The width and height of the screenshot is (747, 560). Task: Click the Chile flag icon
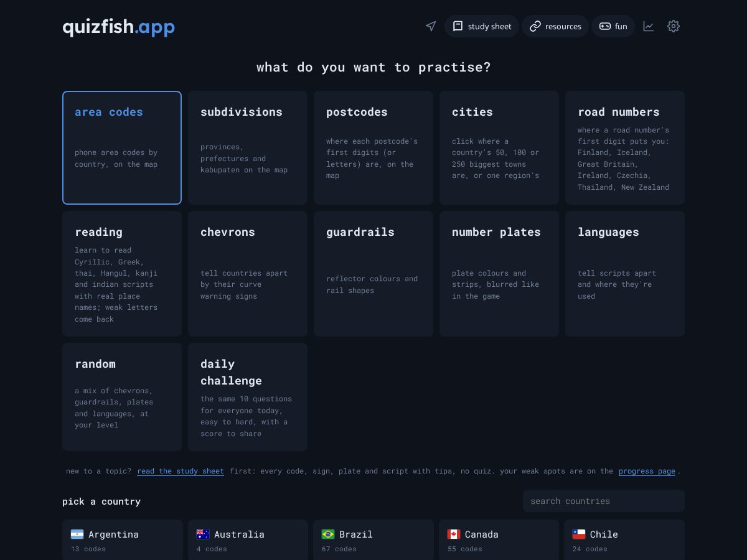coord(579,534)
